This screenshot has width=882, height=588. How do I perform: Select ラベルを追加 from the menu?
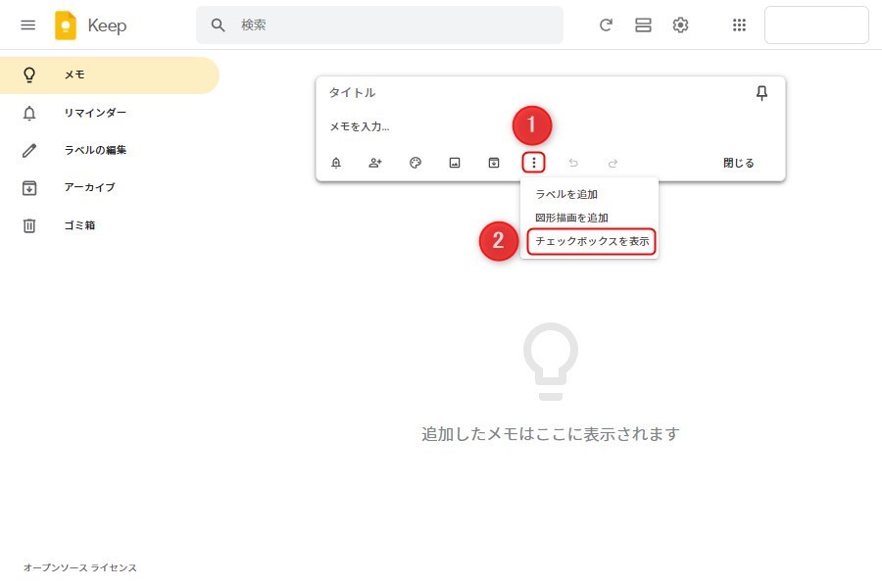coord(566,194)
